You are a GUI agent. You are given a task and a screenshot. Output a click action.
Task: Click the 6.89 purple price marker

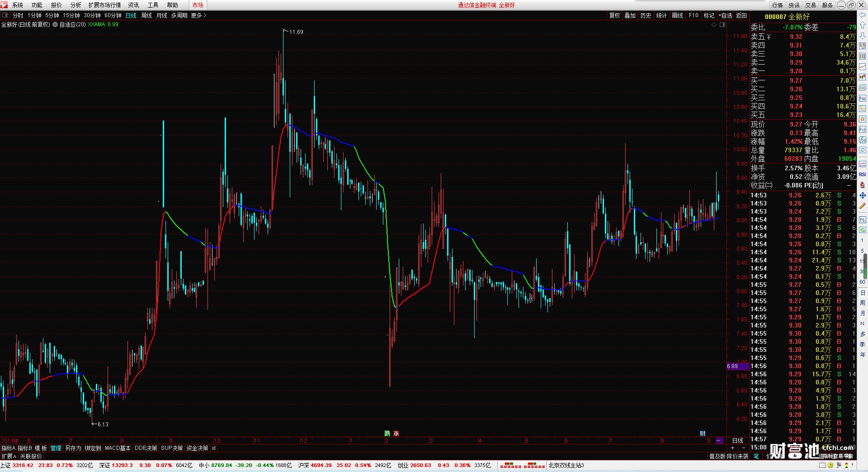[x=738, y=366]
